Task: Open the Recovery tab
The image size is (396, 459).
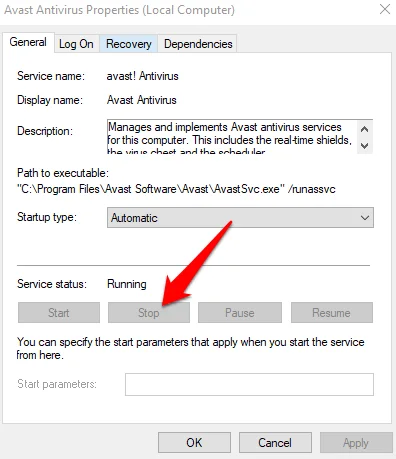Action: [x=129, y=44]
